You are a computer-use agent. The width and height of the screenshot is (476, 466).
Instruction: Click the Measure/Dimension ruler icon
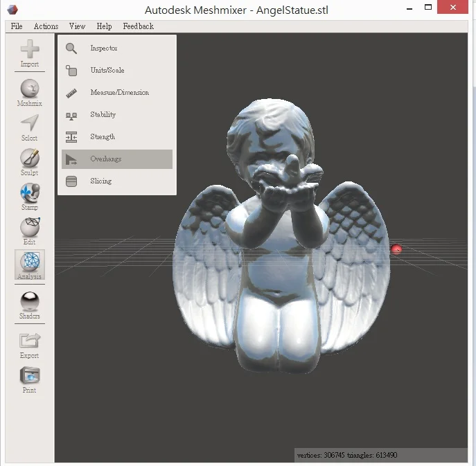71,93
